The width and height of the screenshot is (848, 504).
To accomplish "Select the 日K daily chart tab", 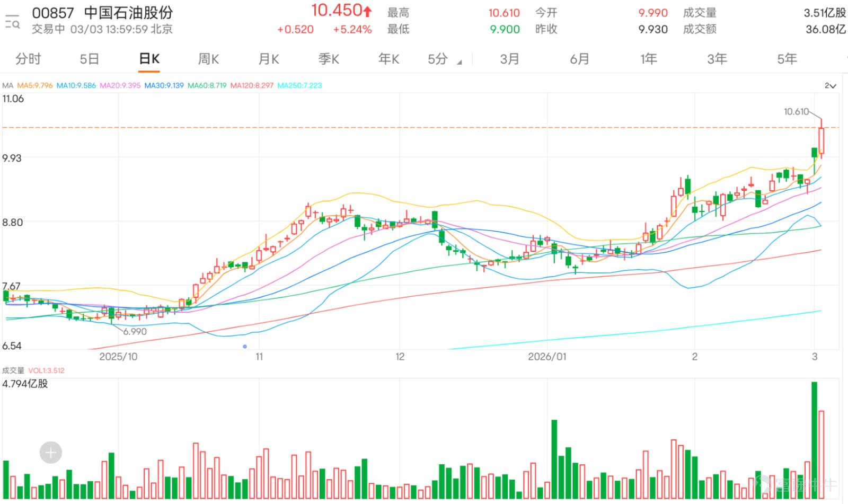I will (x=149, y=59).
